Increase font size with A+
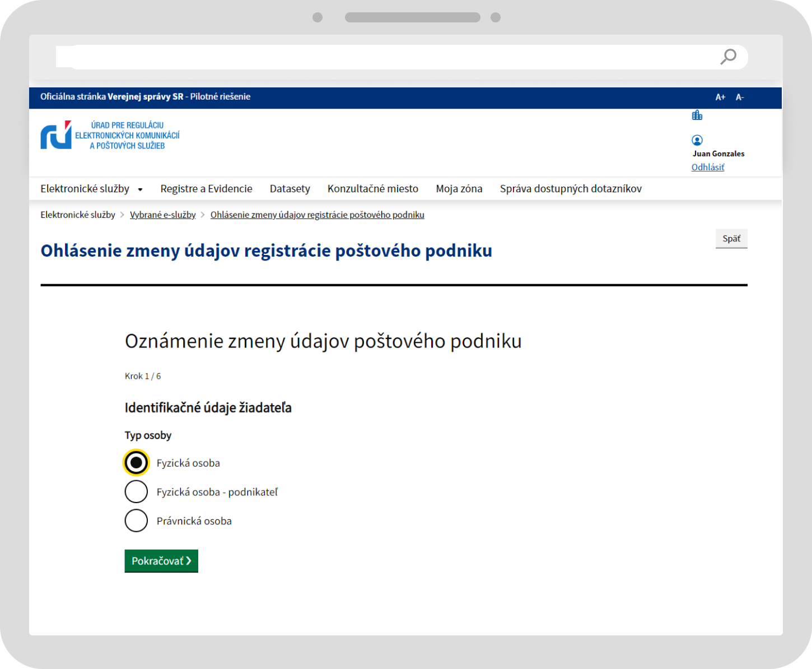Viewport: 812px width, 669px height. [720, 97]
